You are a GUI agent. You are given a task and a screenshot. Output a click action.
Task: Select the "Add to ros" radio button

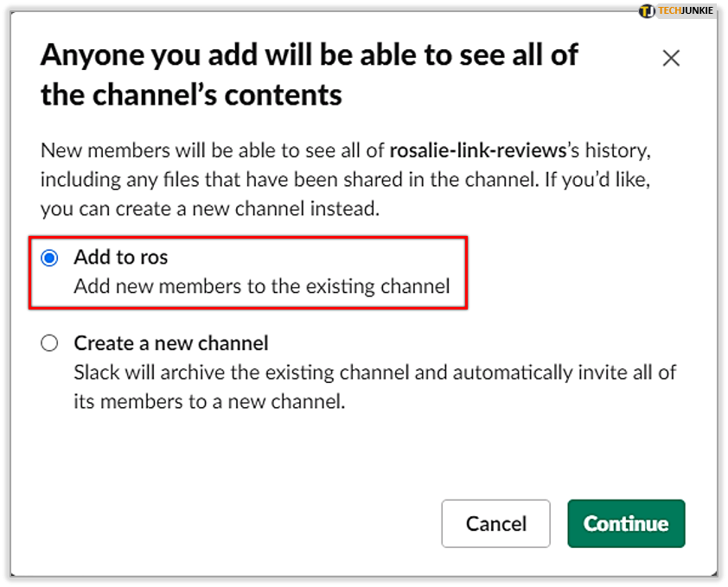[x=49, y=258]
